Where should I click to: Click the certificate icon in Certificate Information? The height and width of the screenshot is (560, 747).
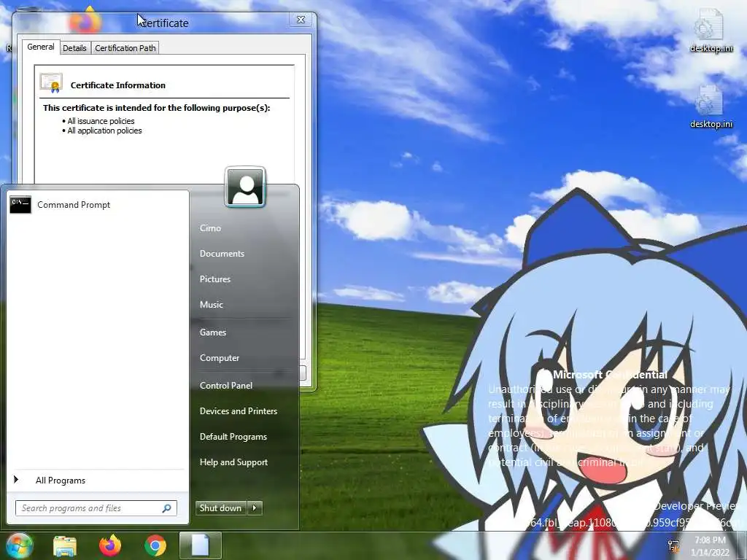pyautogui.click(x=51, y=83)
